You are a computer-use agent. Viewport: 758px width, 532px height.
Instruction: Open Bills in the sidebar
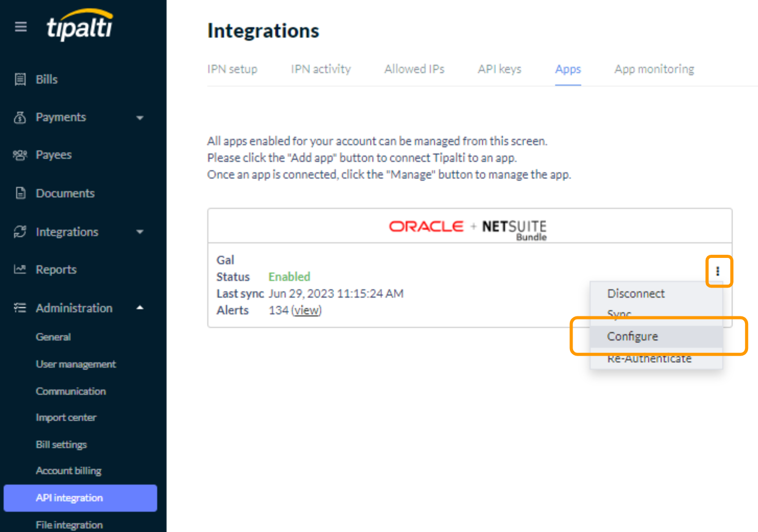(x=46, y=79)
